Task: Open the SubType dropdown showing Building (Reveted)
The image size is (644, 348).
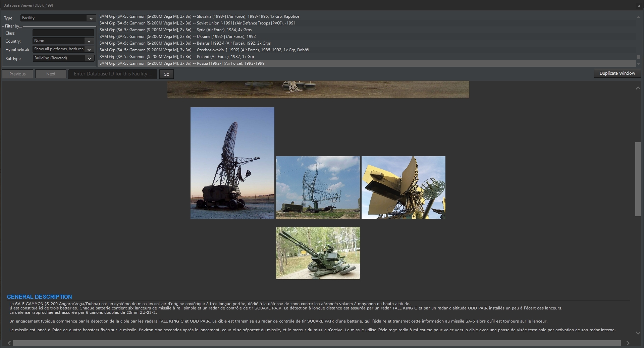Action: (63, 58)
